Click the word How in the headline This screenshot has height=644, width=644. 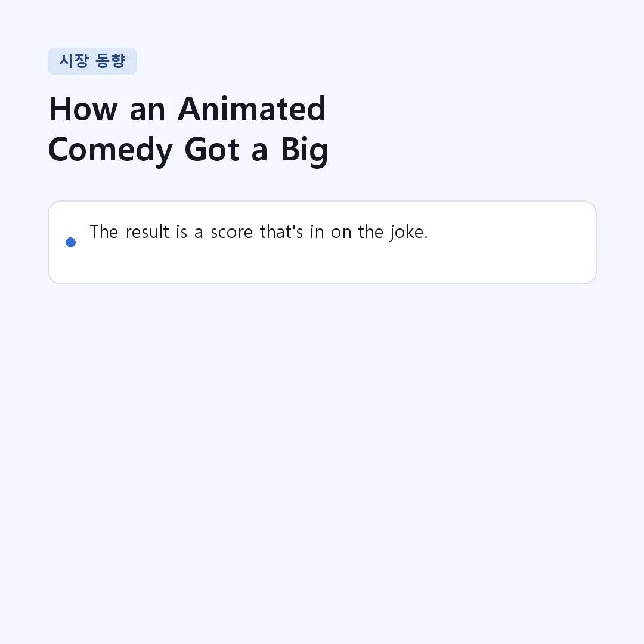pos(83,109)
